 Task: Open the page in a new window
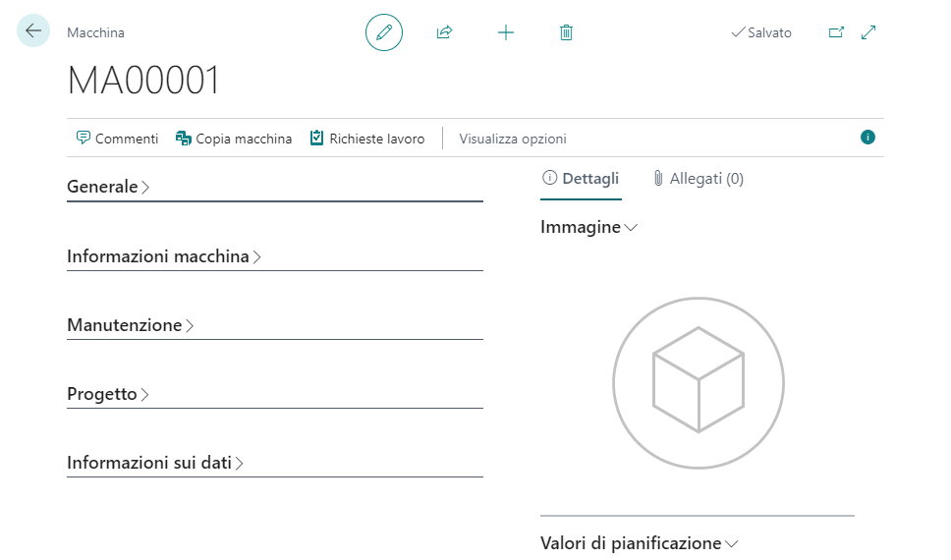836,32
